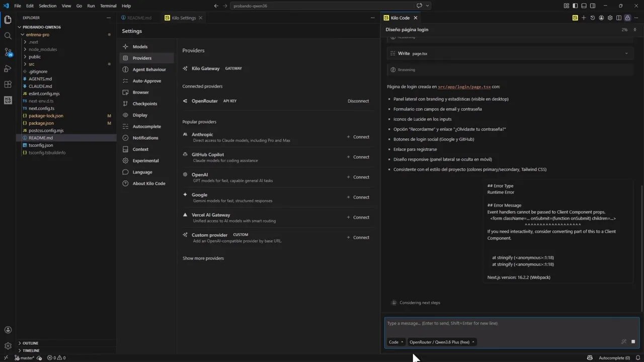The height and width of the screenshot is (362, 644).
Task: Open Kilo Code profile icon
Action: 601,18
